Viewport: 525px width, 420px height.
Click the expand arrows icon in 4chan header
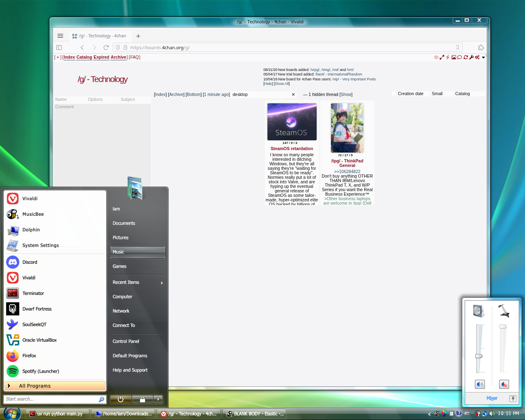(x=442, y=57)
